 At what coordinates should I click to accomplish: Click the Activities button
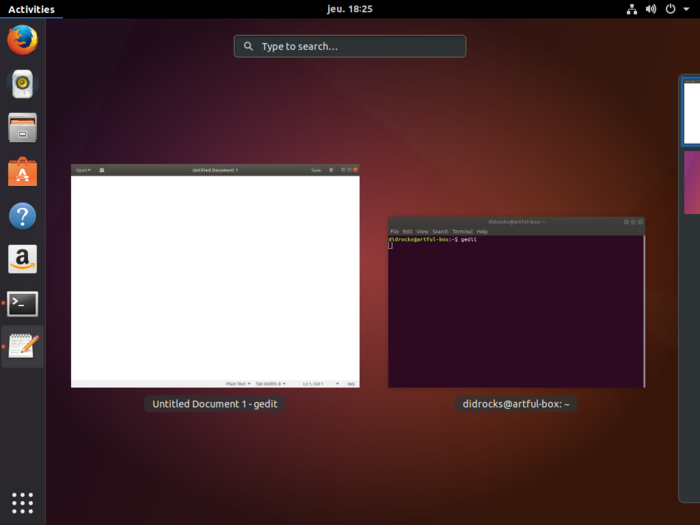(x=31, y=9)
